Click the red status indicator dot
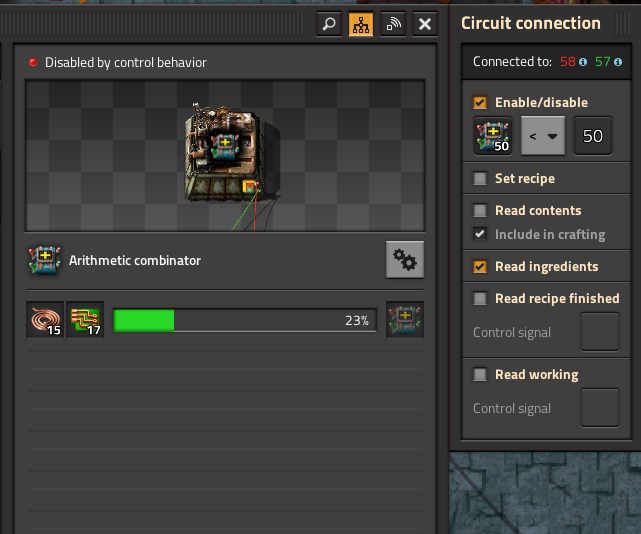 [33, 62]
